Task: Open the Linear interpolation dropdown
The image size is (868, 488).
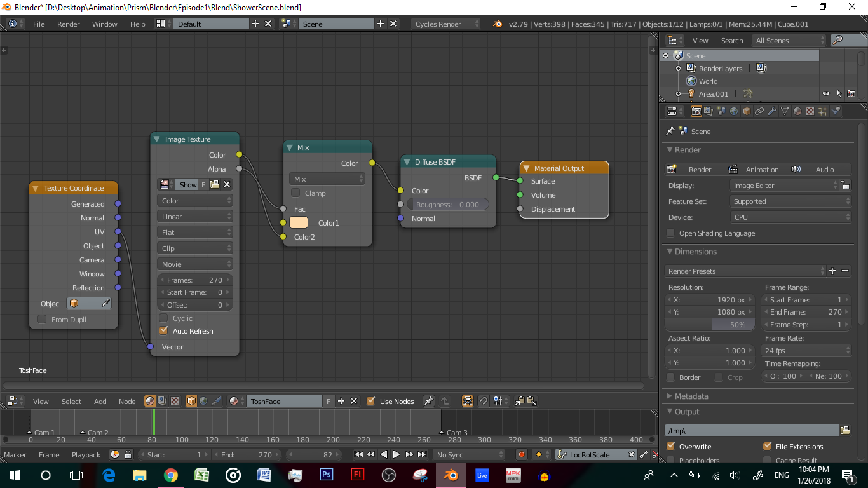Action: click(195, 216)
